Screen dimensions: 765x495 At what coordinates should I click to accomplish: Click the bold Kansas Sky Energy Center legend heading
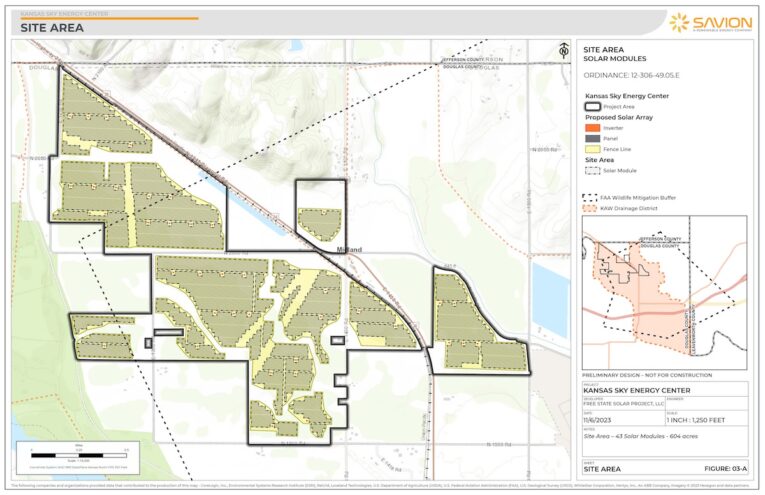pyautogui.click(x=627, y=96)
